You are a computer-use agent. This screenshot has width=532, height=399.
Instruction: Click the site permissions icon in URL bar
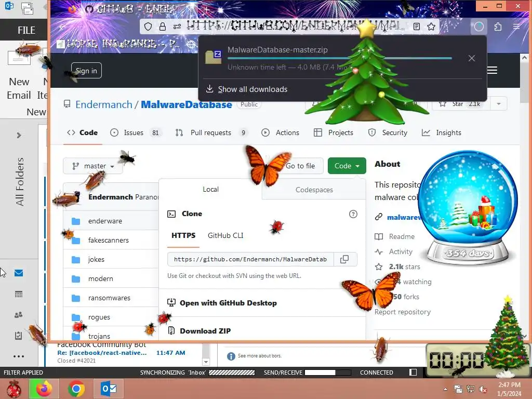coord(177,26)
